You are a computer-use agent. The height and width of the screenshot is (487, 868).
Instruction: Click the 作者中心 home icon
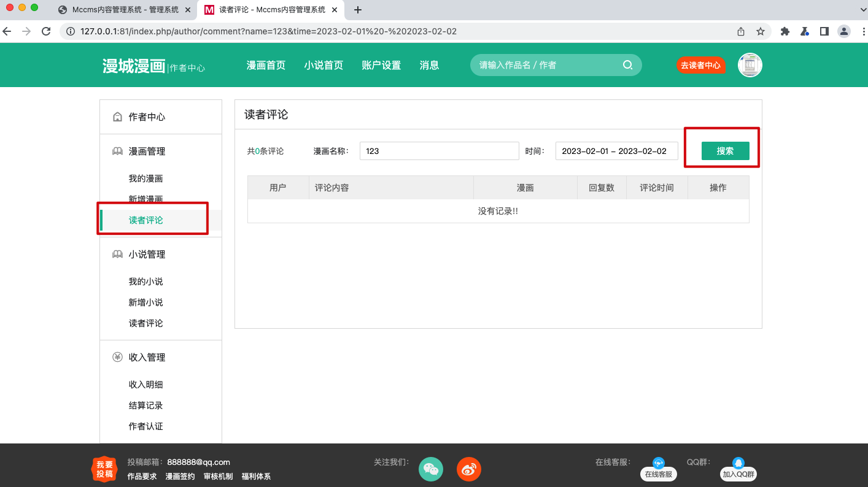click(117, 116)
